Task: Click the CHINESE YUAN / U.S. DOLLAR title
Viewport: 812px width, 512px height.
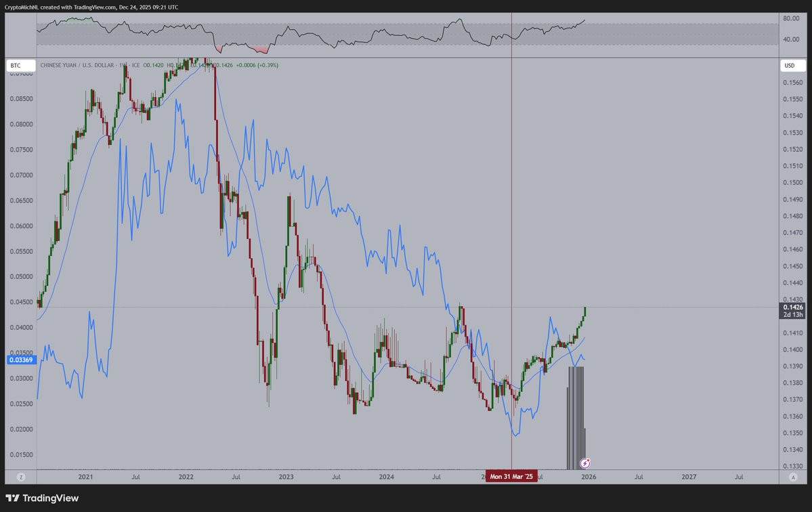Action: click(77, 65)
